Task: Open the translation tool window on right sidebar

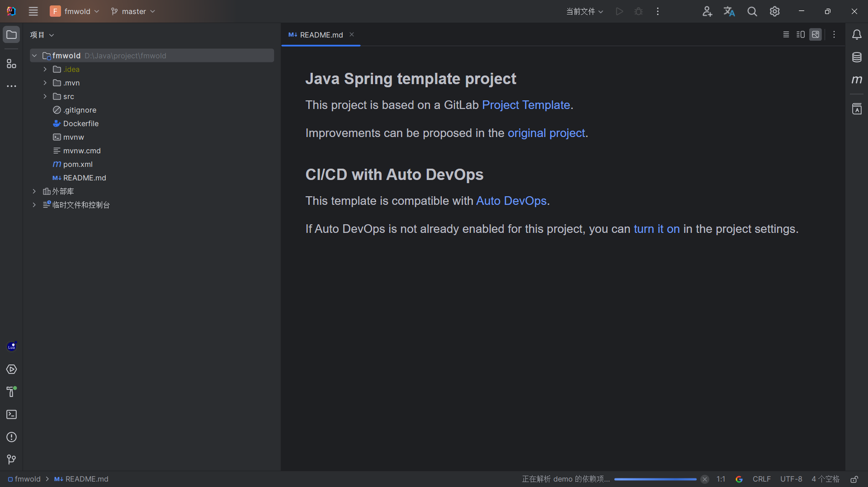Action: pyautogui.click(x=857, y=109)
